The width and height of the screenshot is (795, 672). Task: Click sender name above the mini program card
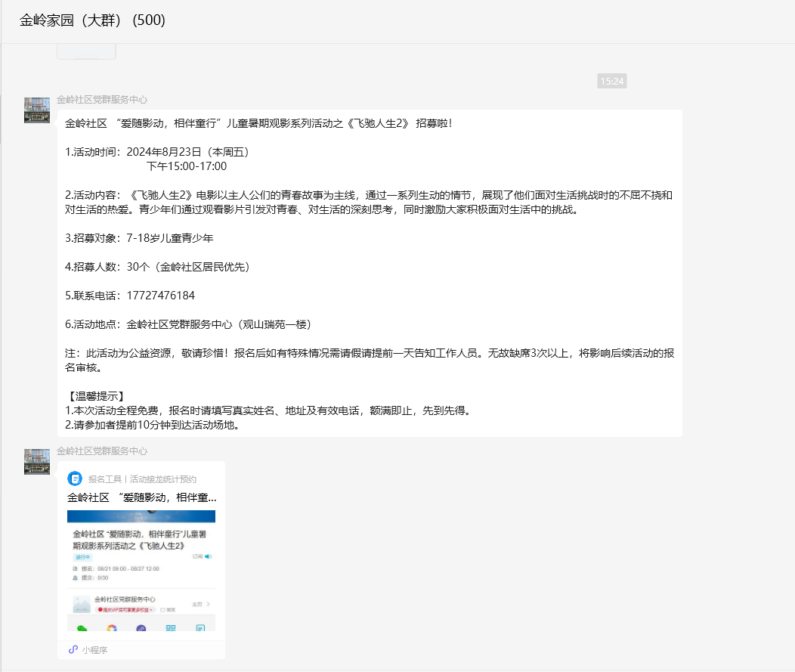click(102, 451)
